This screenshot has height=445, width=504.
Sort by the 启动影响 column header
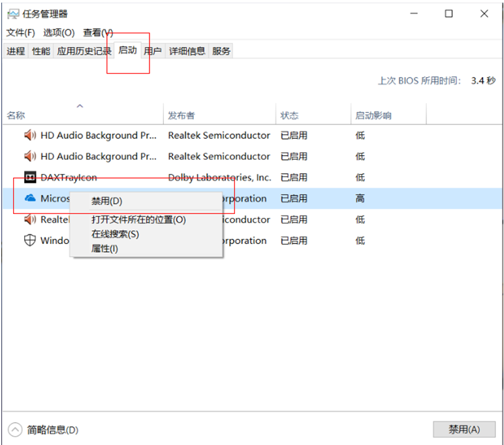[x=373, y=115]
